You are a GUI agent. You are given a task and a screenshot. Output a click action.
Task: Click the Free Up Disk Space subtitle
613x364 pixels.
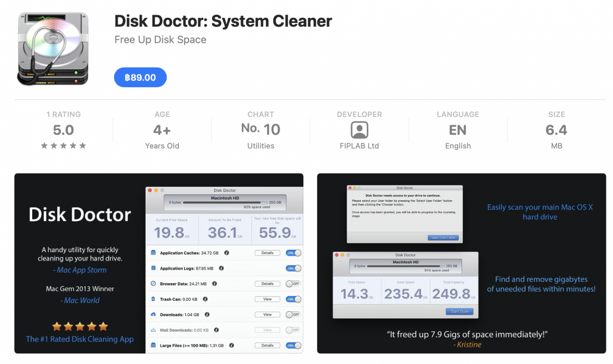coord(160,40)
